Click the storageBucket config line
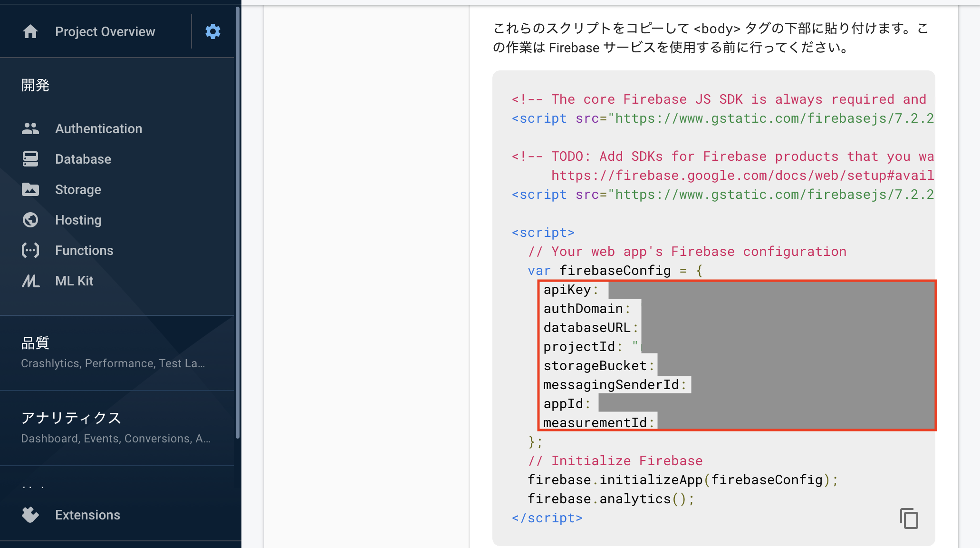 coord(599,365)
